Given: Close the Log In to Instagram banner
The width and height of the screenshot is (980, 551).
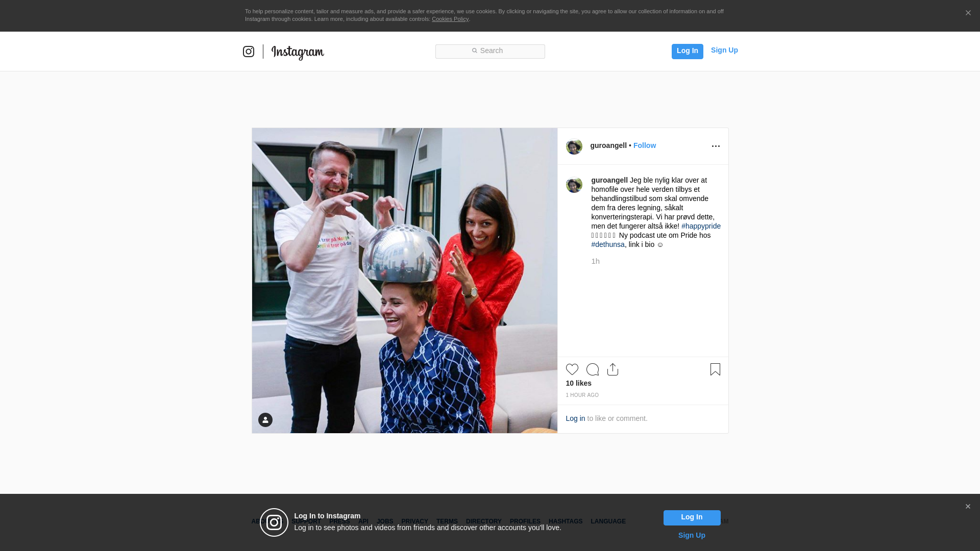Looking at the screenshot, I should pyautogui.click(x=968, y=507).
